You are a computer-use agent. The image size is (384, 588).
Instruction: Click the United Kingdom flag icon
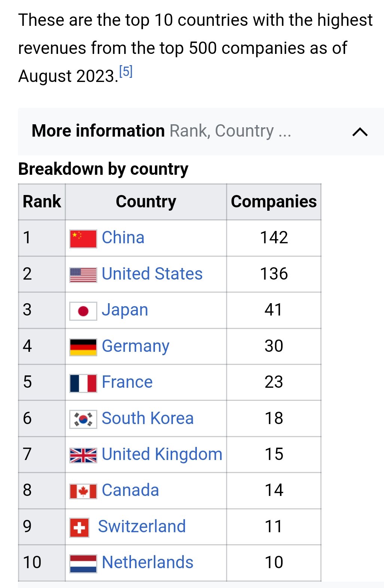pyautogui.click(x=83, y=455)
